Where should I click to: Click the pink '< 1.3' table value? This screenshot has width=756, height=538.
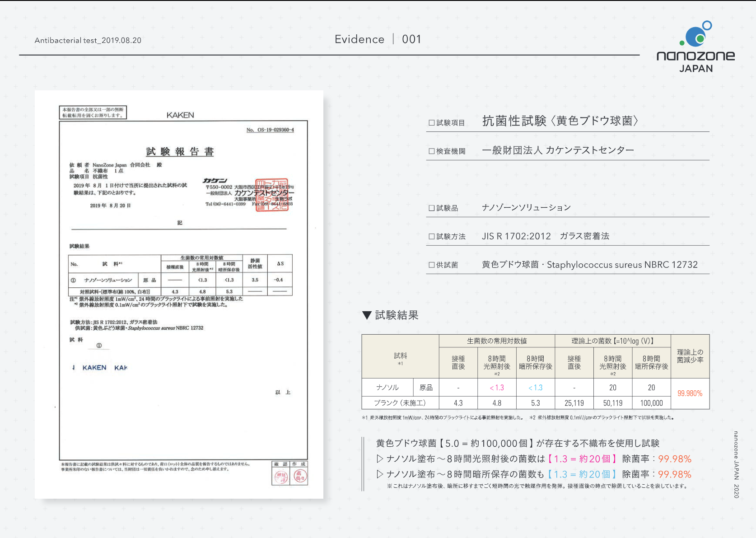pos(497,388)
